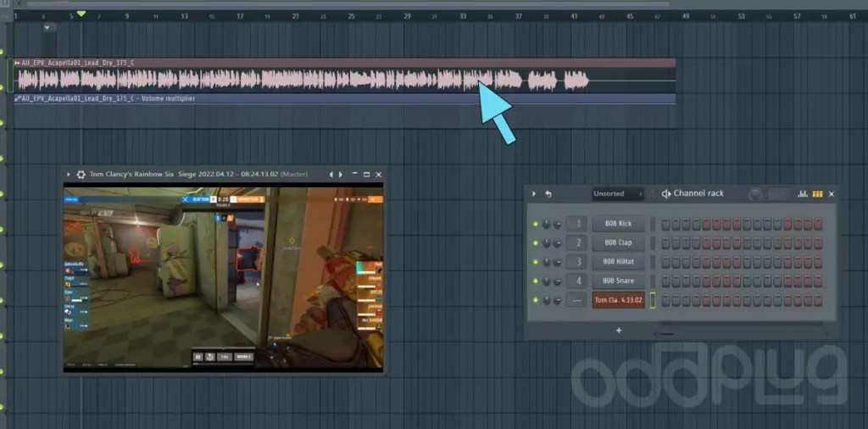
Task: Toggle the highlighted Tom Cla channel select indicator
Action: 653,300
